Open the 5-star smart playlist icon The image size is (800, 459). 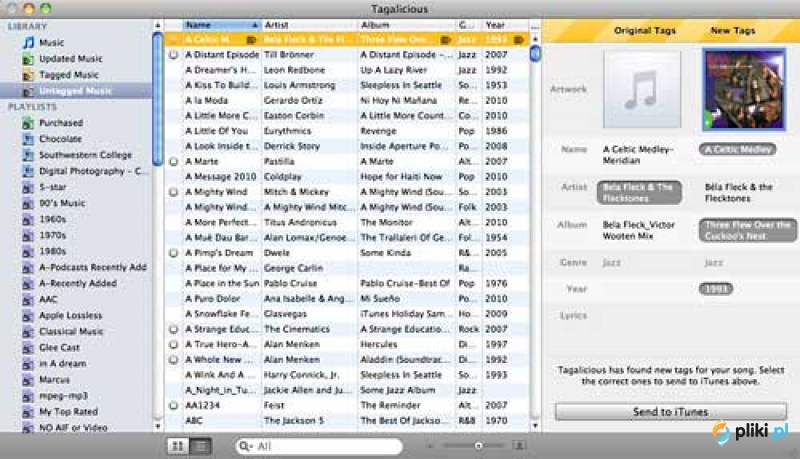click(29, 187)
